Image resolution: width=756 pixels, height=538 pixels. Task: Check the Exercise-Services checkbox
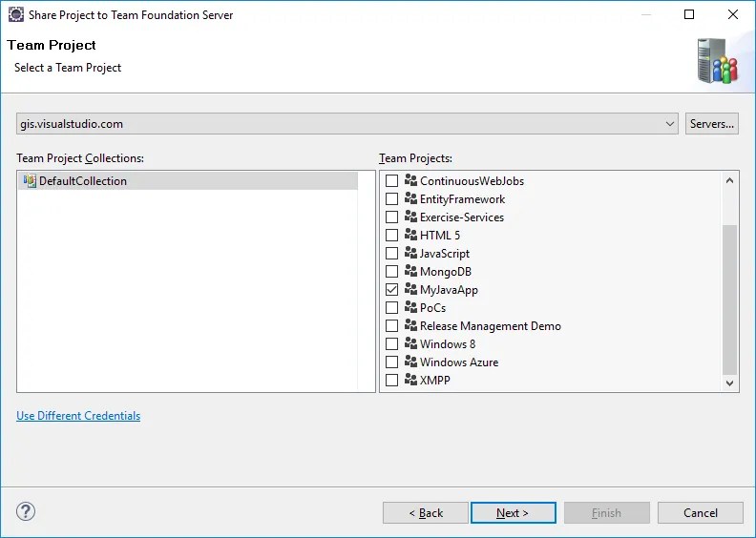[392, 217]
